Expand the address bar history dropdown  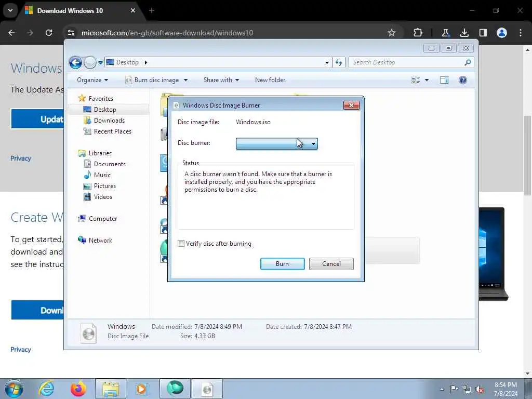pos(327,62)
